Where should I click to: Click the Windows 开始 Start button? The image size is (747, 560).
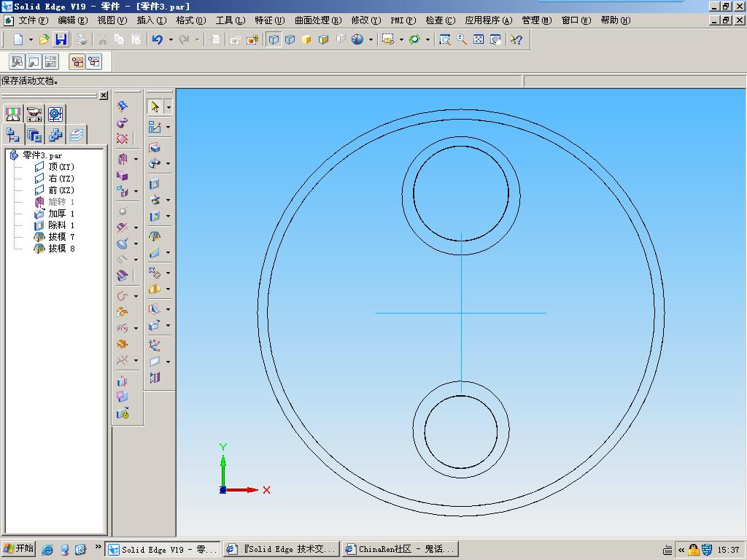(x=18, y=548)
